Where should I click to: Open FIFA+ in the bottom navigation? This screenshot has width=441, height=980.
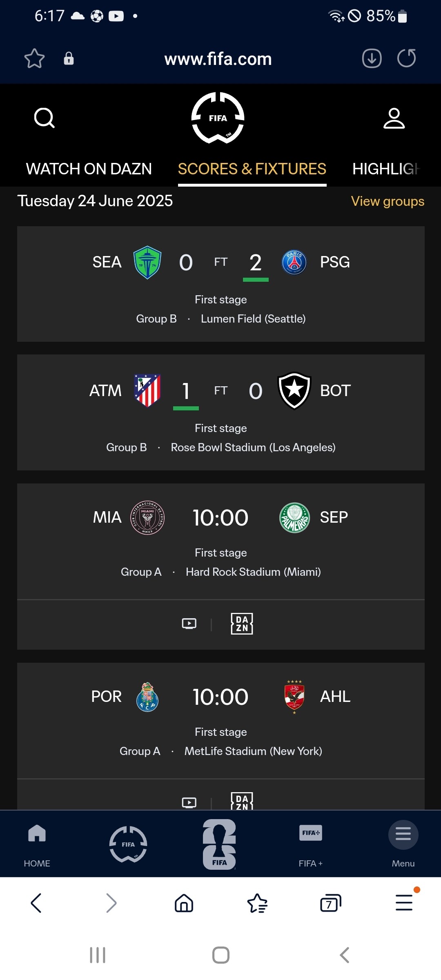[310, 843]
